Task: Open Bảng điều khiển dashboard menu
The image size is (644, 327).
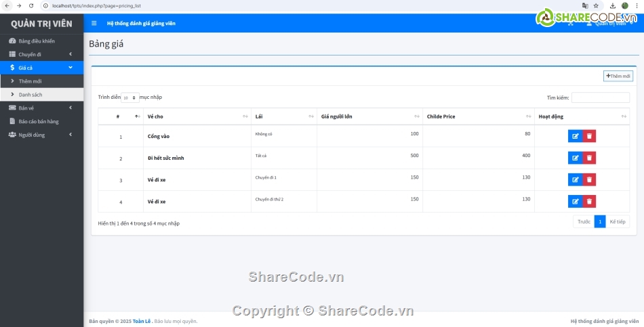Action: click(x=36, y=41)
